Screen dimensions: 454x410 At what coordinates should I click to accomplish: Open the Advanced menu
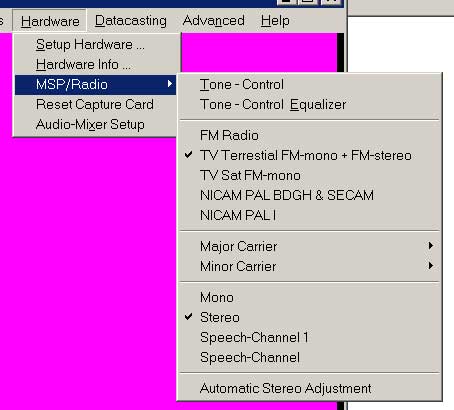click(x=213, y=21)
